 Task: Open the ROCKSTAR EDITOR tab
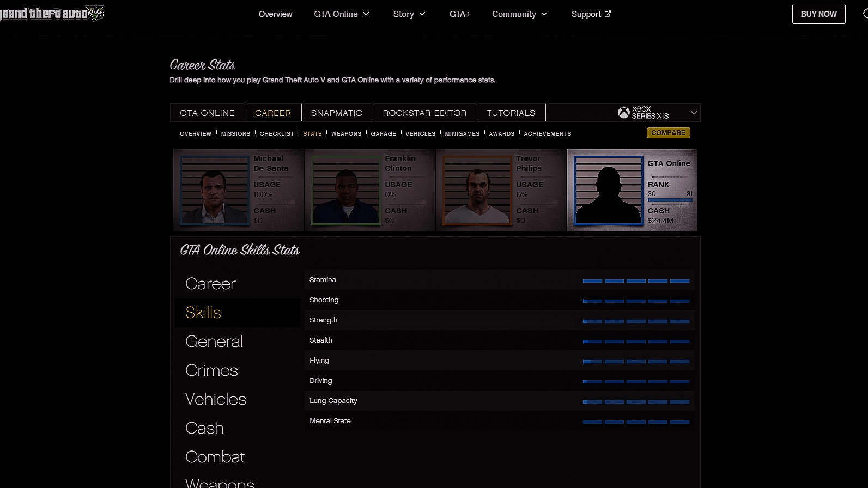[x=424, y=113]
